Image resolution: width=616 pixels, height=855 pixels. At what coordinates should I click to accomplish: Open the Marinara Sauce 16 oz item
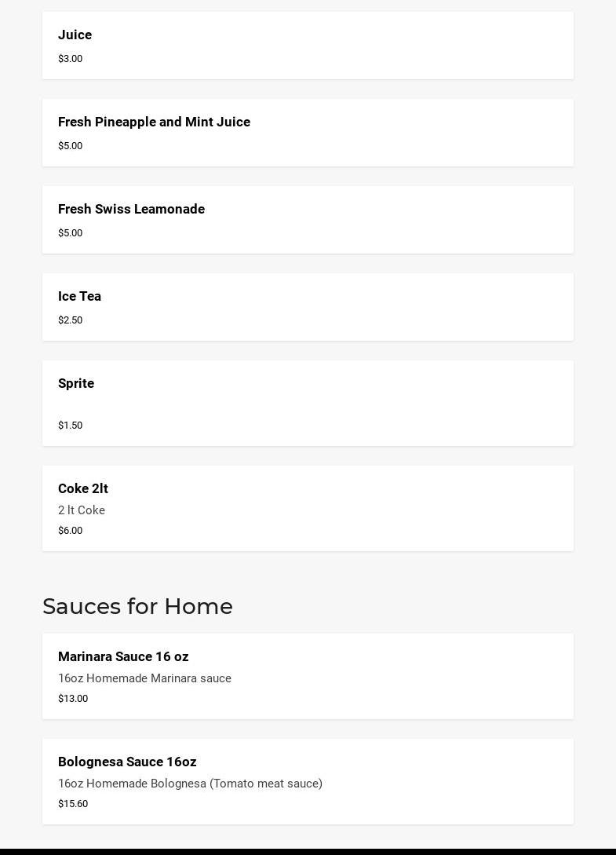click(123, 656)
